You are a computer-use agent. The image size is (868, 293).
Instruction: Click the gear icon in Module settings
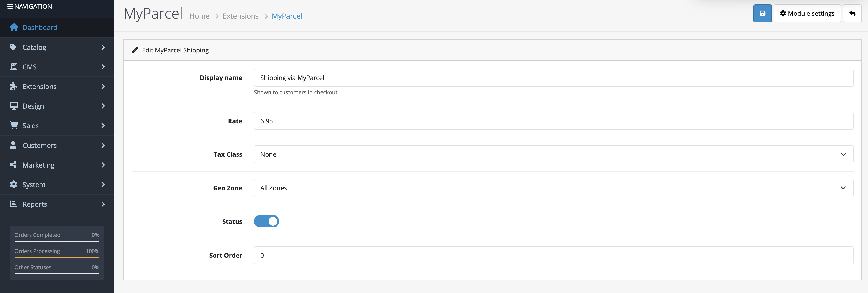[783, 14]
